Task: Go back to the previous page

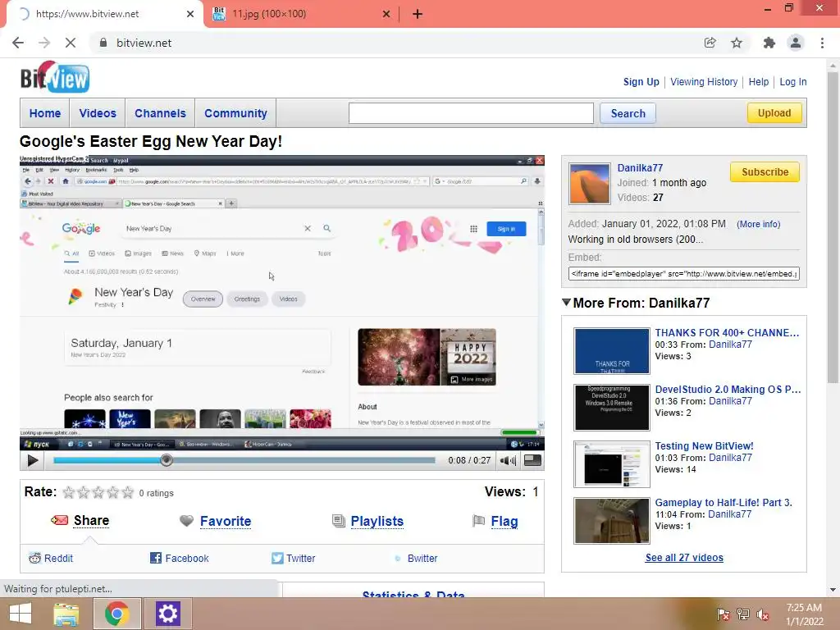Action: click(x=18, y=43)
